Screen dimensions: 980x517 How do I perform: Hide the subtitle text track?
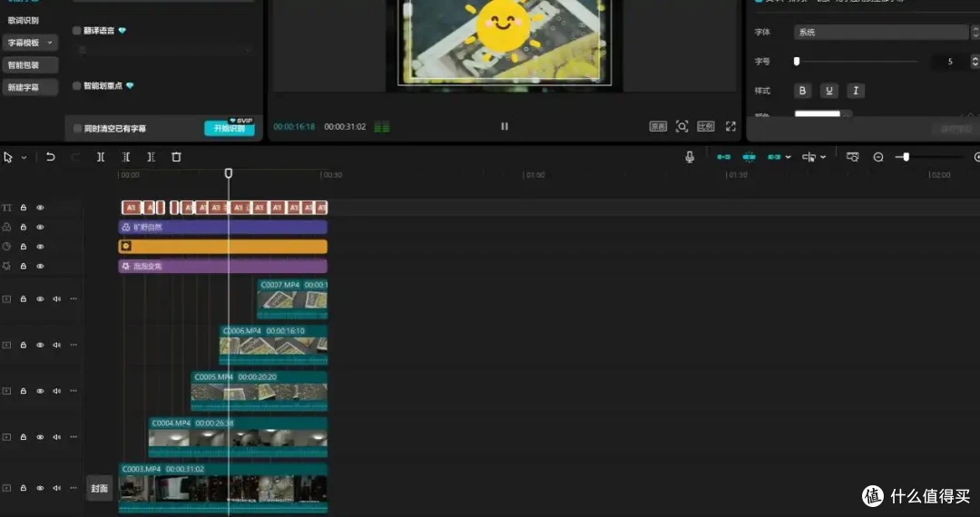coord(40,208)
